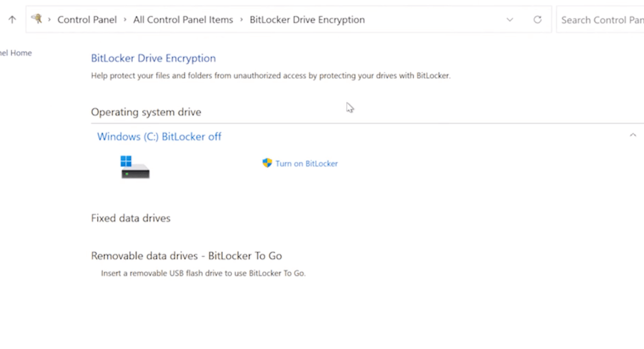Open the chevron before Control Panel breadcrumb
Image resolution: width=644 pixels, height=349 pixels.
click(50, 20)
